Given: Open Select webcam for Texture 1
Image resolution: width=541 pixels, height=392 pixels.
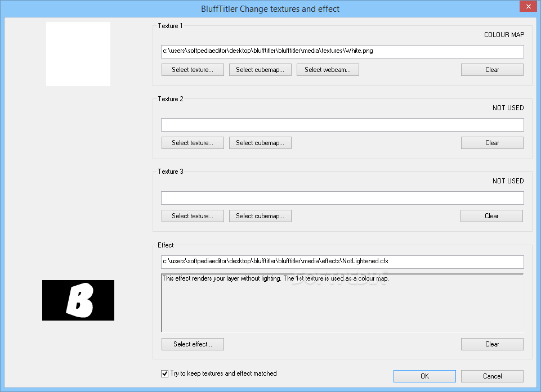Looking at the screenshot, I should (328, 70).
